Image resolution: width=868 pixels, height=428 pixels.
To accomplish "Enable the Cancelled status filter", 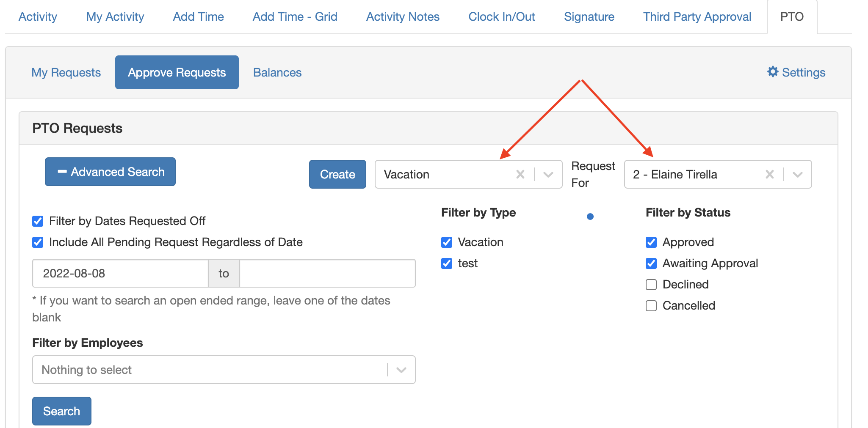I will pyautogui.click(x=651, y=306).
